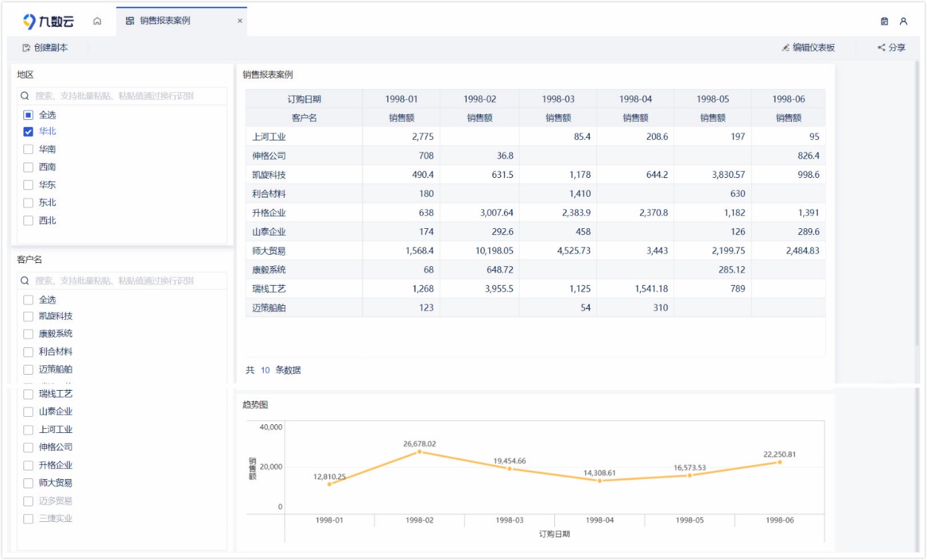Check the 利合材料 customer checkbox

point(28,352)
